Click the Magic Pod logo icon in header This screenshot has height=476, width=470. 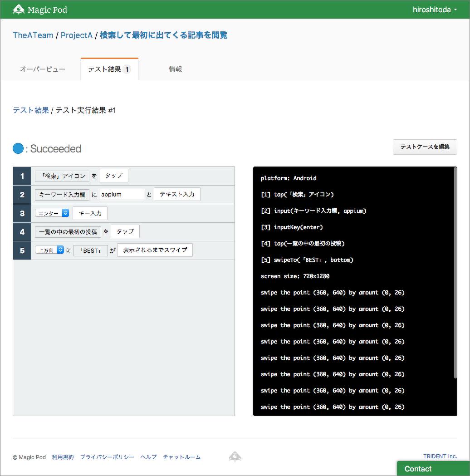[x=19, y=10]
